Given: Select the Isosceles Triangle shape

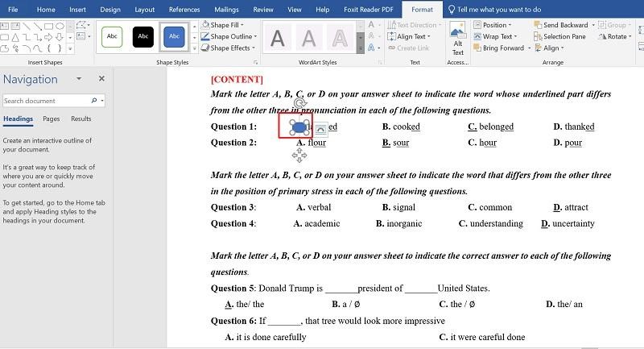Looking at the screenshot, I should click(15, 37).
